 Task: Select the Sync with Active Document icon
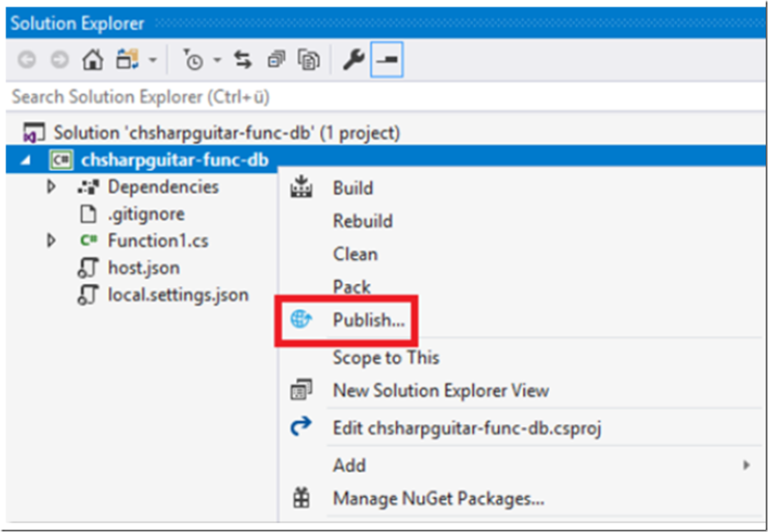(x=243, y=58)
